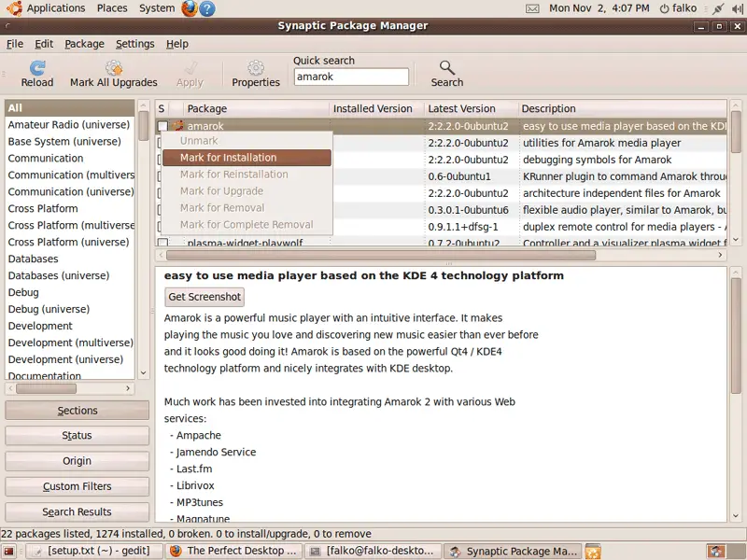
Task: Click the Ubuntu logo in the panel
Action: click(x=14, y=8)
